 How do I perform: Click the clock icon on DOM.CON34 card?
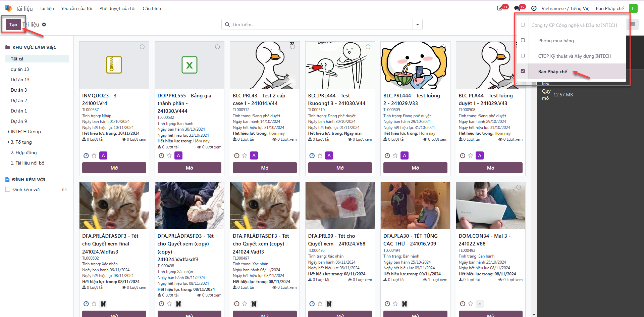point(463,304)
